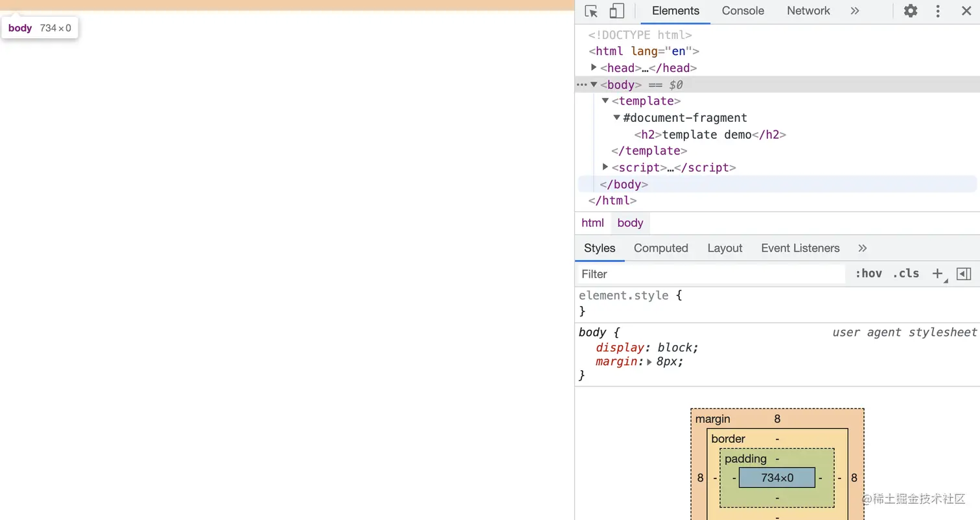Select the h2 template demo node
The width and height of the screenshot is (980, 520).
pos(710,135)
